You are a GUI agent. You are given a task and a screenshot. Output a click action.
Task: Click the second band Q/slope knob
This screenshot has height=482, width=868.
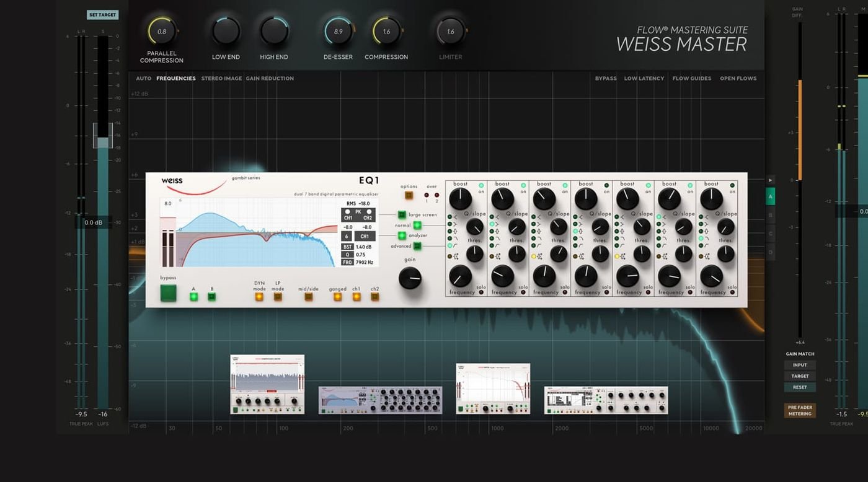click(516, 227)
